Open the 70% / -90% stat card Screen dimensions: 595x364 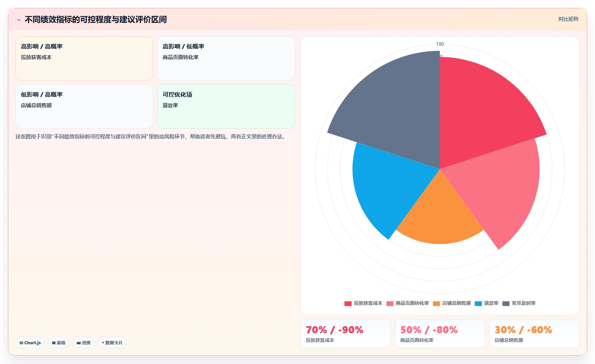coord(345,334)
